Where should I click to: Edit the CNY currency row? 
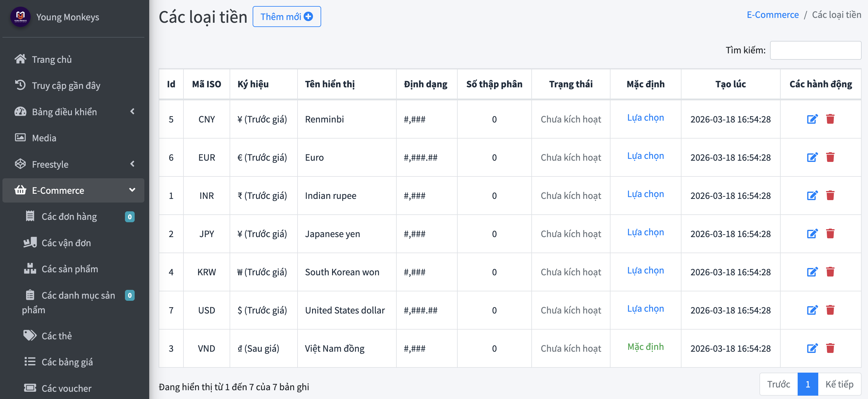coord(812,119)
